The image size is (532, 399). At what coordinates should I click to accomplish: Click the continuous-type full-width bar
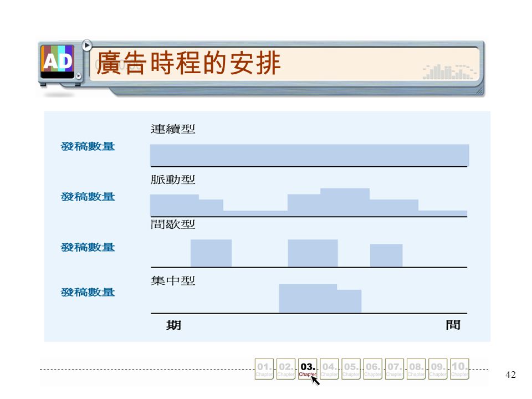[x=309, y=155]
